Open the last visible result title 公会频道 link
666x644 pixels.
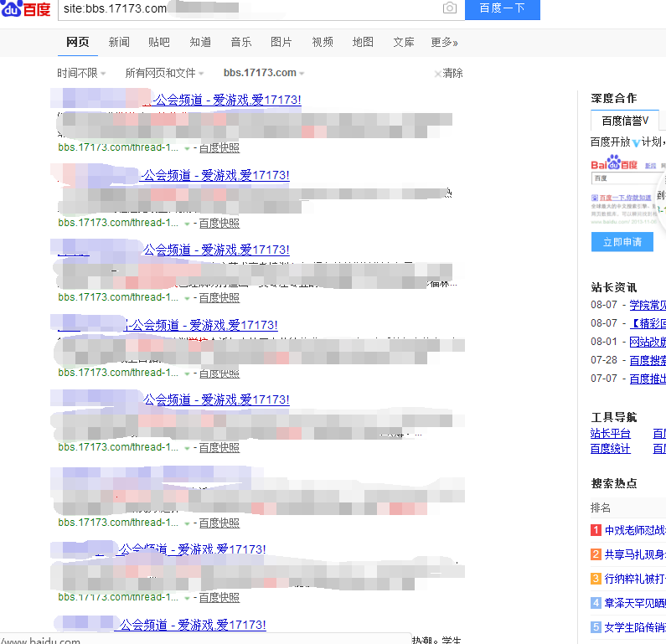[193, 625]
